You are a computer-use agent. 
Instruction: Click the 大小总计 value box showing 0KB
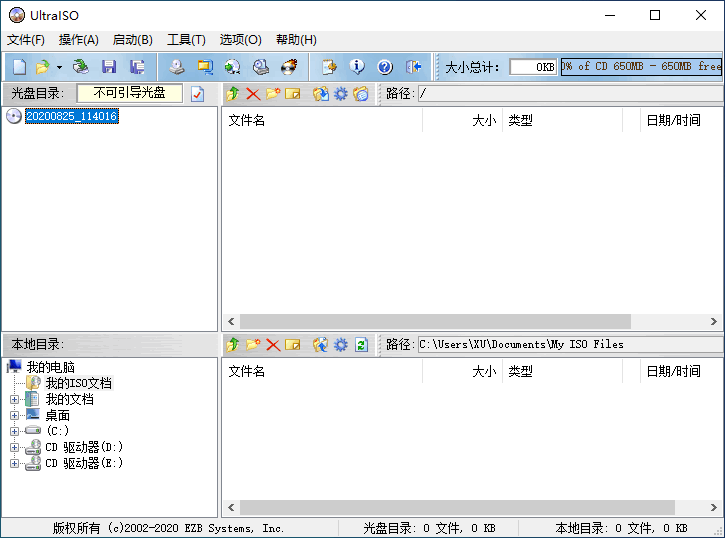533,67
